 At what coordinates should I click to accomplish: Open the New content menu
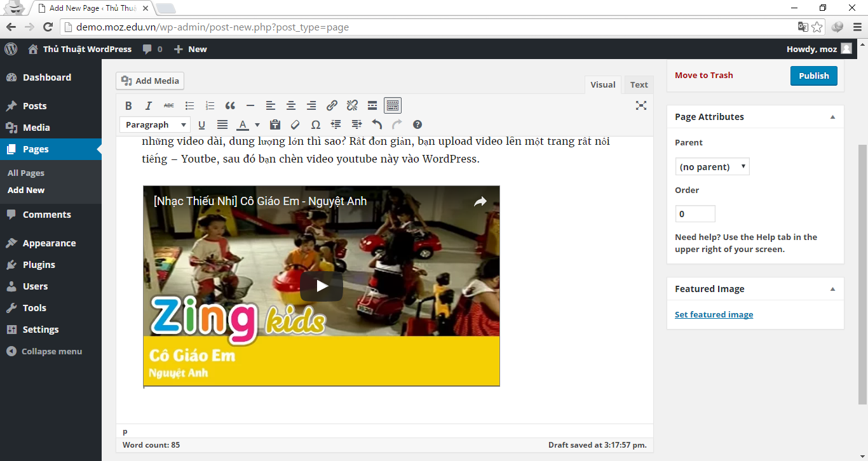[191, 49]
